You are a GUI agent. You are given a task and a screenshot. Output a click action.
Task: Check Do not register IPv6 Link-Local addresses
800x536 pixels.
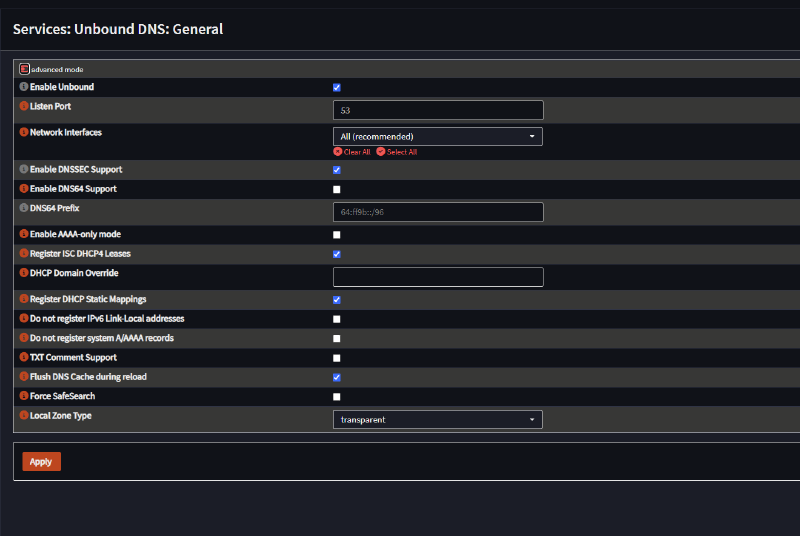337,319
